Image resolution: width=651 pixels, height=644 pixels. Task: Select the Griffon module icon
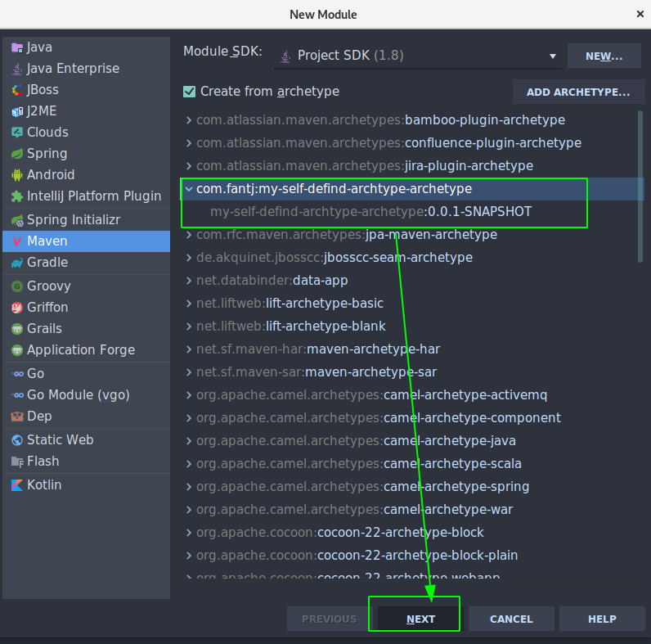(17, 308)
